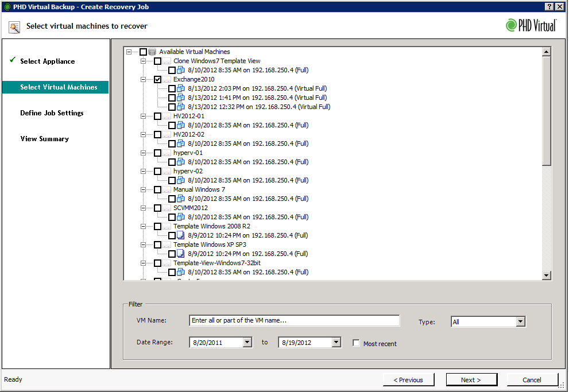Tick the HV2012-01 VM checkbox

tap(157, 116)
